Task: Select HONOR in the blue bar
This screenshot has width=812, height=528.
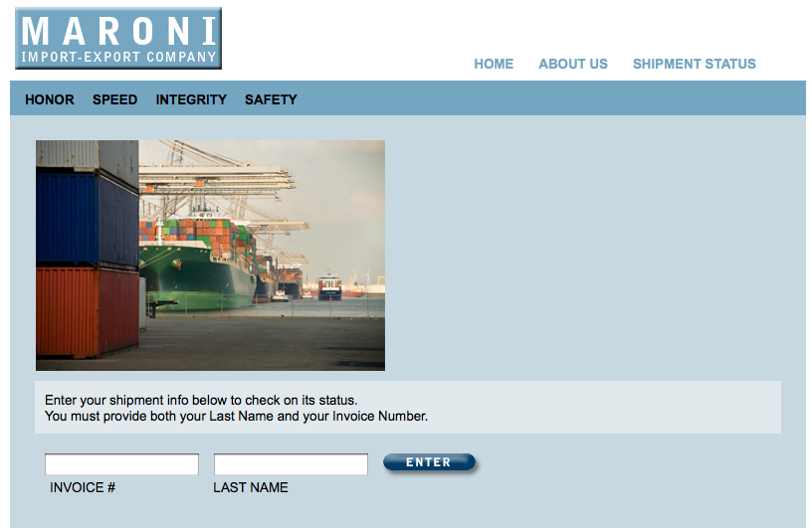Action: point(50,99)
